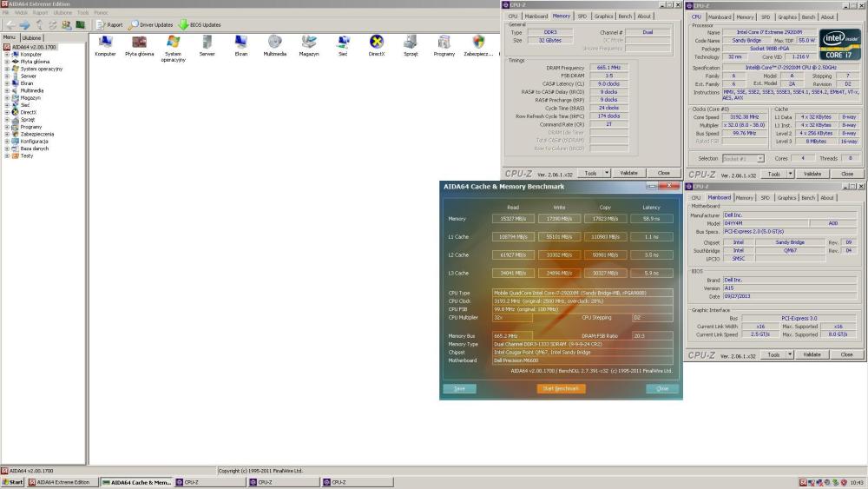Screen dimensions: 868x489
Task: Select Sieć in the sidebar tree
Action: pyautogui.click(x=25, y=105)
